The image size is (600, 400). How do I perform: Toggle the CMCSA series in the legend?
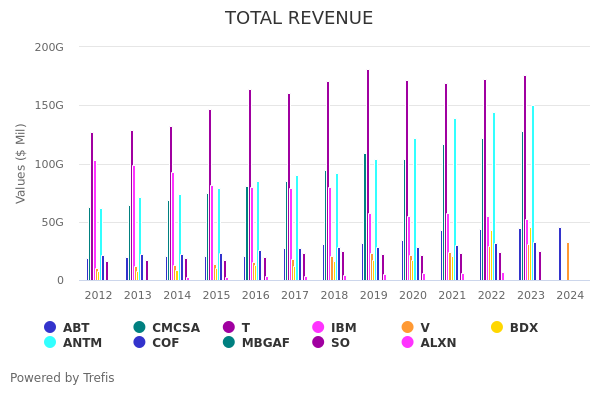(175, 327)
